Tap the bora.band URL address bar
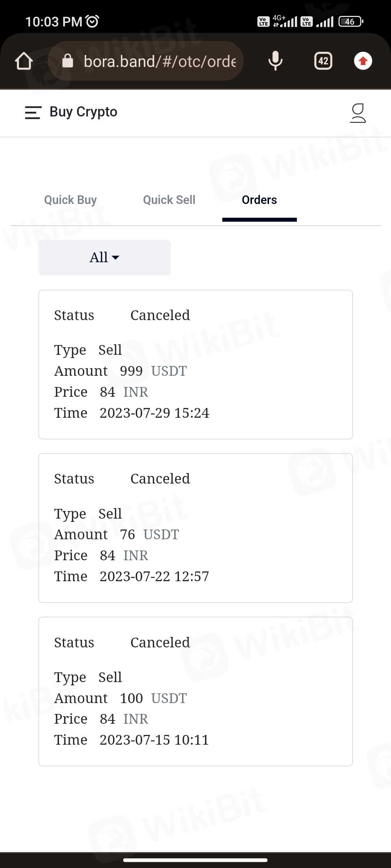 pyautogui.click(x=159, y=61)
